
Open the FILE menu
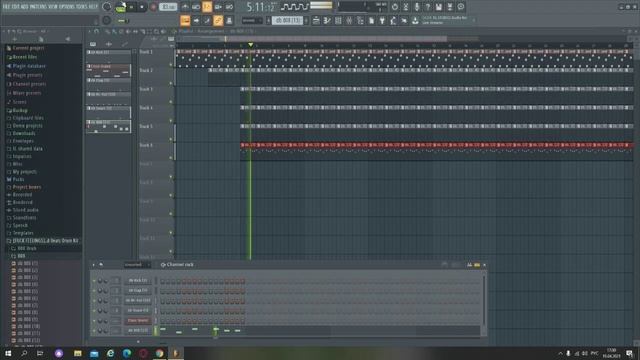(6, 7)
